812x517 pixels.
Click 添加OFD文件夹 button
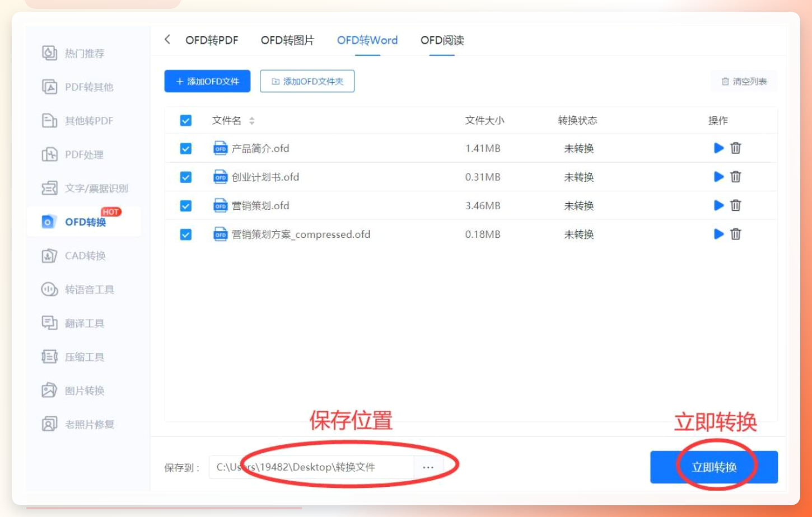pyautogui.click(x=307, y=81)
